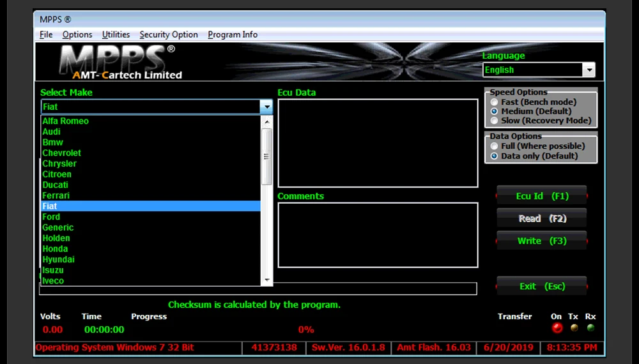Collapse the Select Make dropdown arrow
639x364 pixels.
tap(266, 107)
